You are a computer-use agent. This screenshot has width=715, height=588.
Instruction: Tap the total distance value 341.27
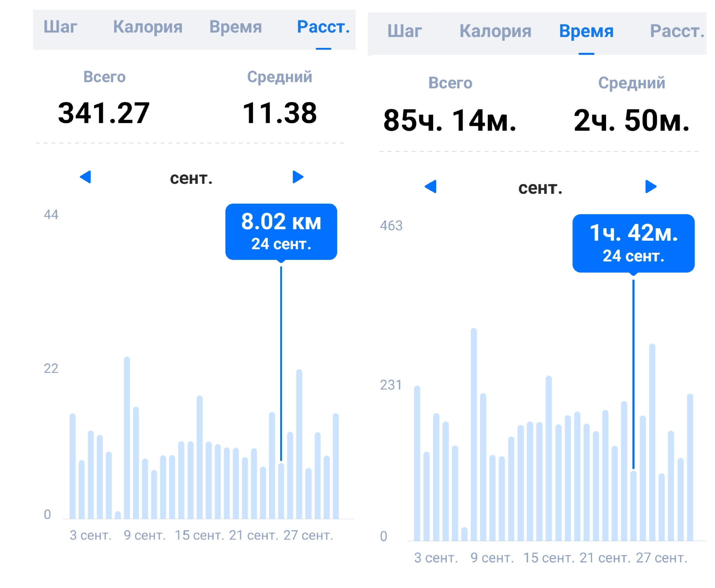click(x=104, y=113)
